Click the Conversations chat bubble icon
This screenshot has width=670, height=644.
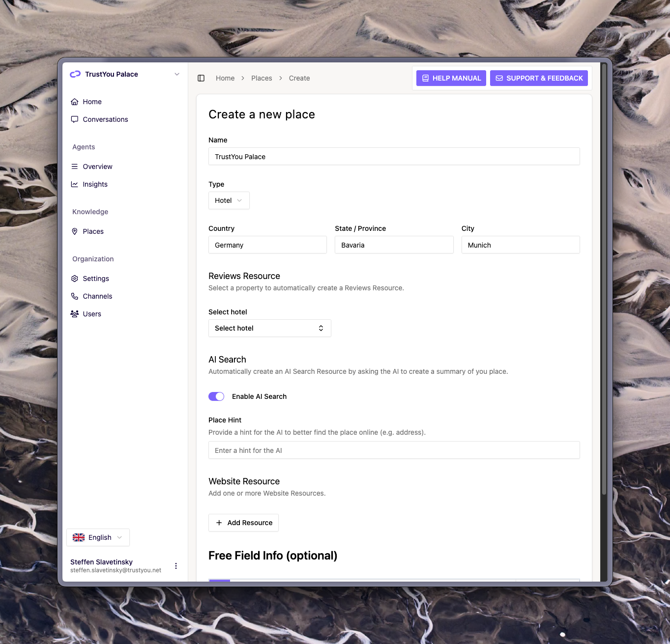coord(75,119)
